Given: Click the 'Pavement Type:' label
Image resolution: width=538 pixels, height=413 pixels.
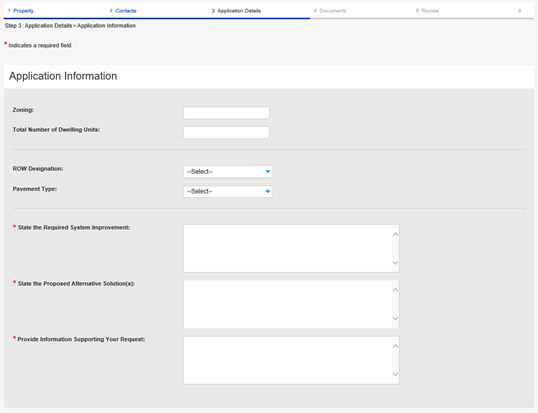Looking at the screenshot, I should click(35, 189).
